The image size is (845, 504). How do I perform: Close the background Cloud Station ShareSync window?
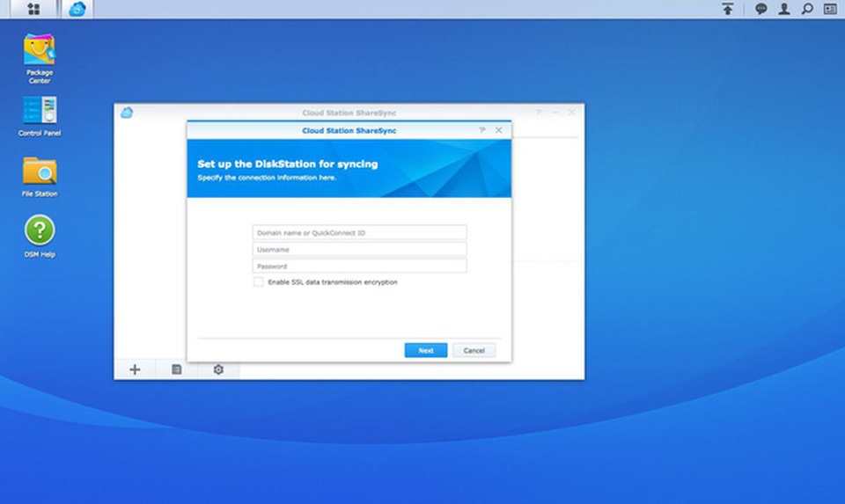coord(572,112)
